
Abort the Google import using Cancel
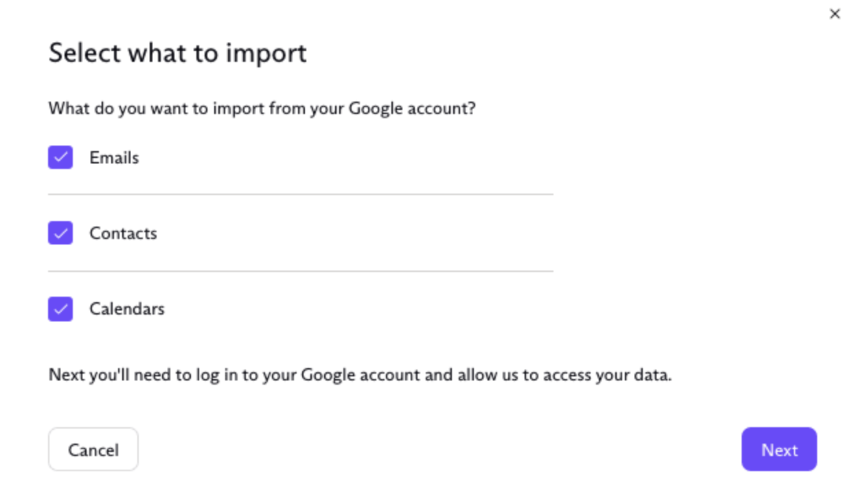[x=93, y=449]
